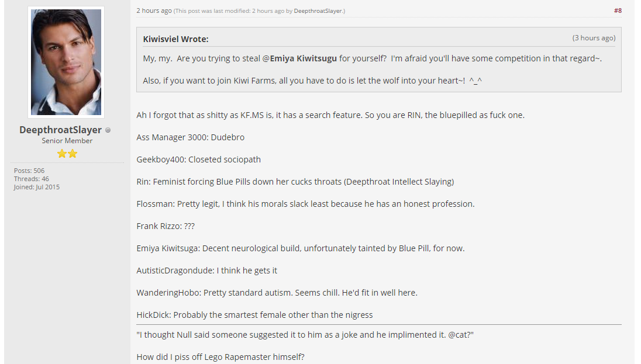
Task: Click the signature quote mentioning @cat
Action: (x=305, y=335)
